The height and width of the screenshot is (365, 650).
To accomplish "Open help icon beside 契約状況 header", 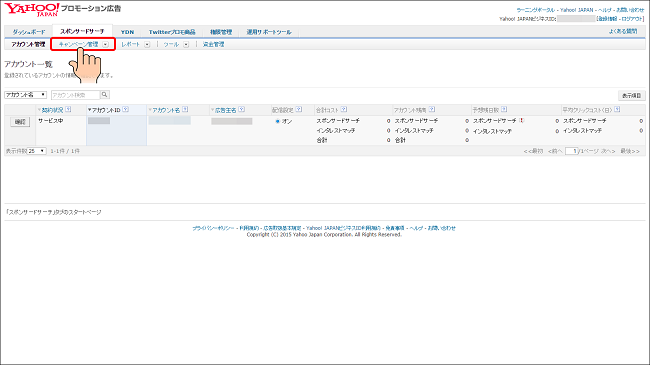I will tap(68, 110).
